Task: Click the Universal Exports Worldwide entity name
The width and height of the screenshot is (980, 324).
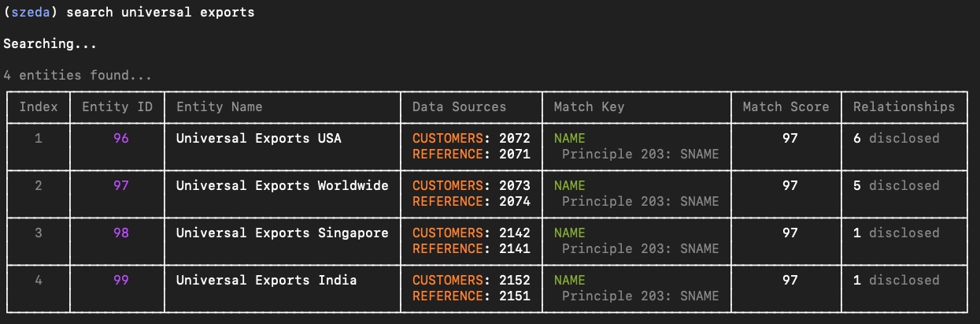Action: pos(282,185)
